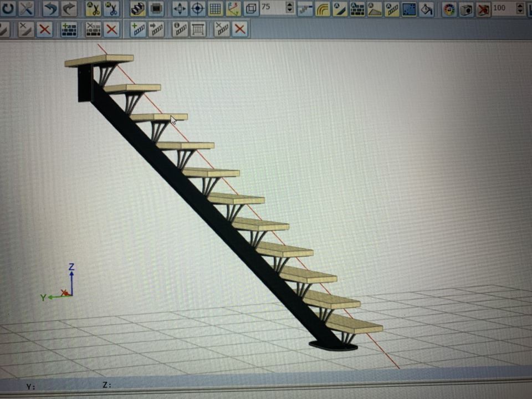The height and width of the screenshot is (399, 532).
Task: Select the blue dotted texture icon
Action: tap(409, 10)
